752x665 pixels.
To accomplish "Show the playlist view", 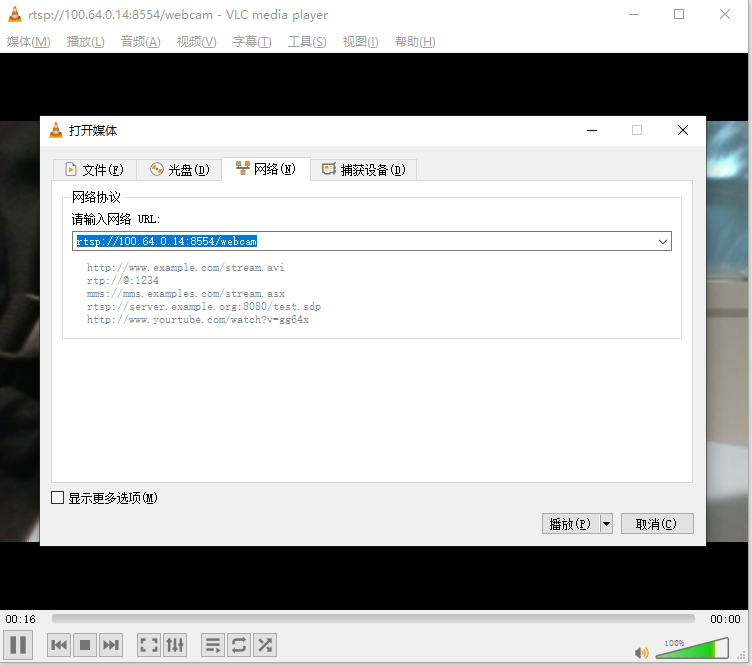I will [213, 645].
